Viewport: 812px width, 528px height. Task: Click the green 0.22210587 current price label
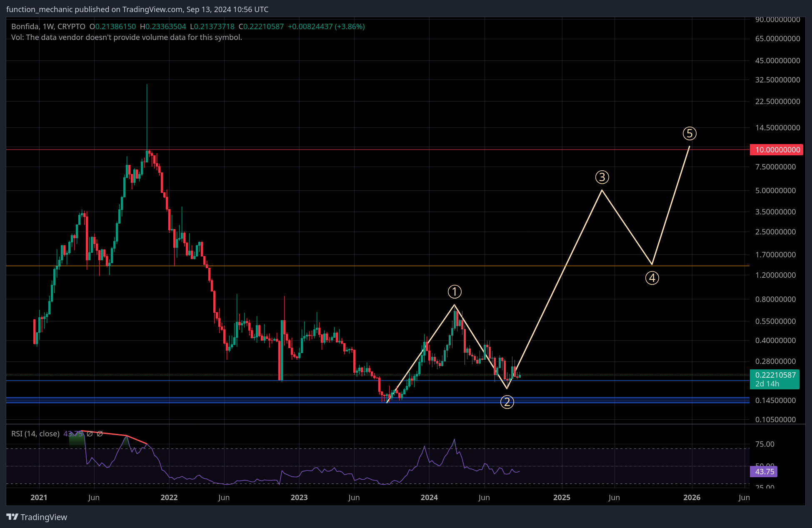pos(775,375)
